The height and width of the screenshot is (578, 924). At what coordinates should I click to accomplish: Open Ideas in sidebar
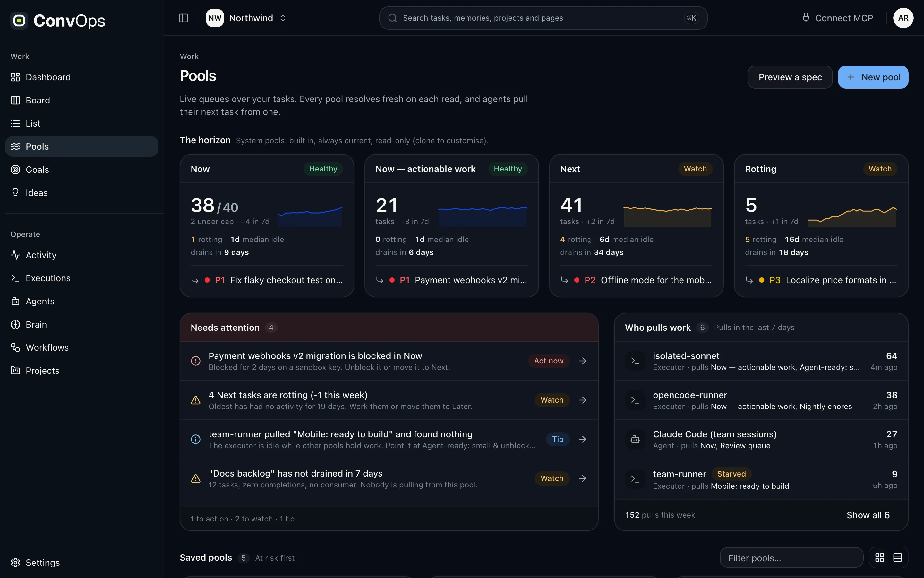pyautogui.click(x=82, y=193)
